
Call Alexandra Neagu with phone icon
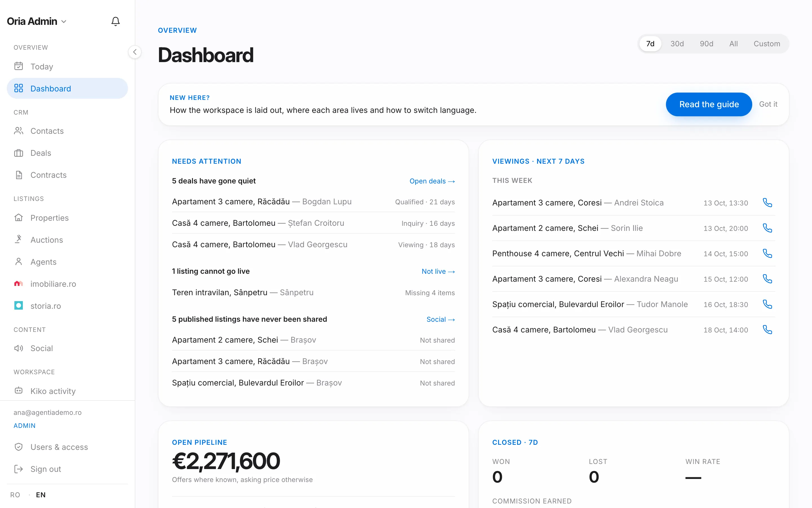(x=767, y=279)
